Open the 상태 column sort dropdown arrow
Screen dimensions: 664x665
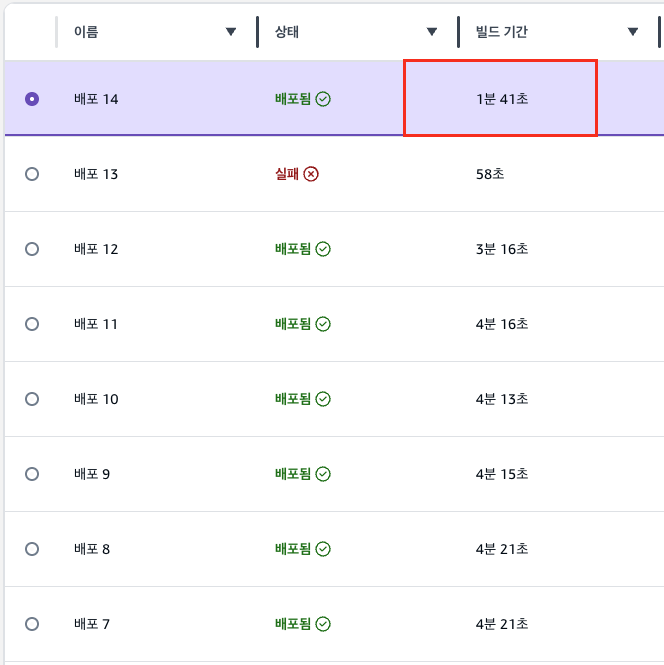(432, 32)
